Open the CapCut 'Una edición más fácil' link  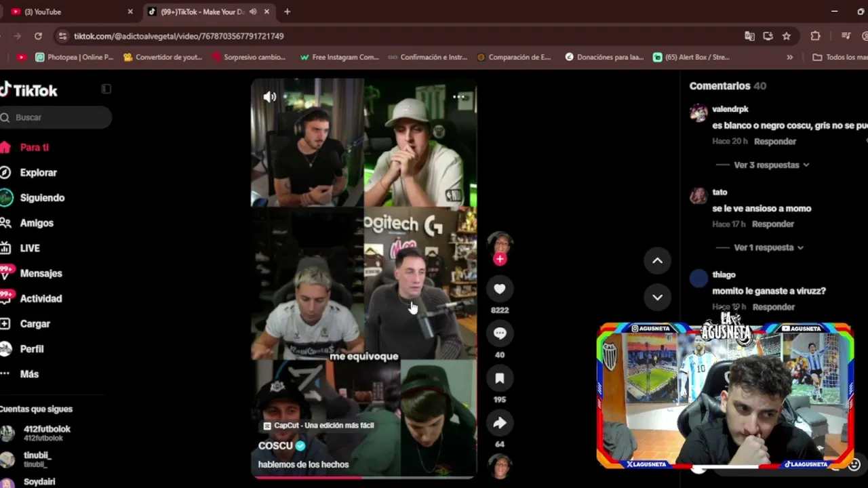(x=318, y=426)
